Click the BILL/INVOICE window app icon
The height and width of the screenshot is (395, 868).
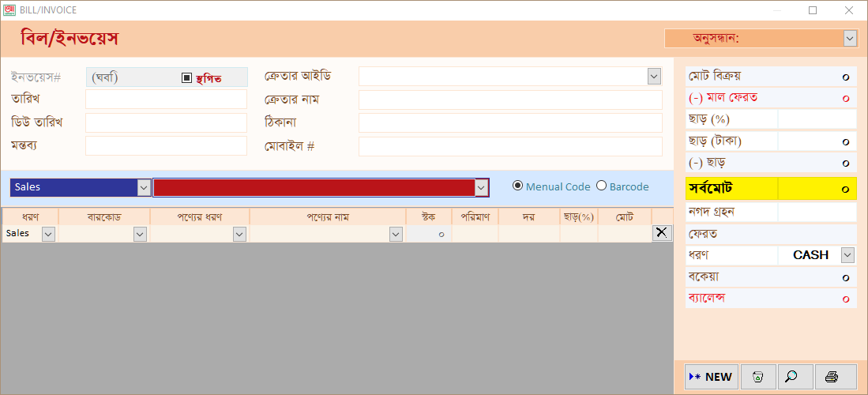(x=9, y=10)
